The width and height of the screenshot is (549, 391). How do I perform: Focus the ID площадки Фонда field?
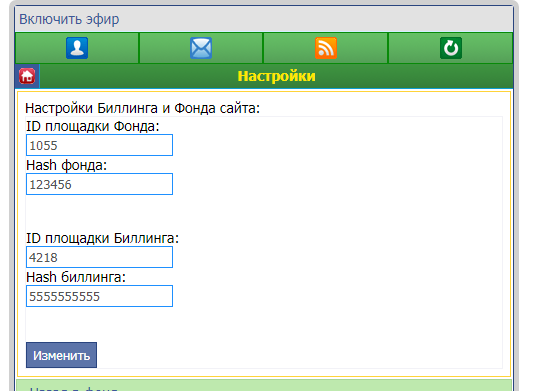(x=99, y=145)
